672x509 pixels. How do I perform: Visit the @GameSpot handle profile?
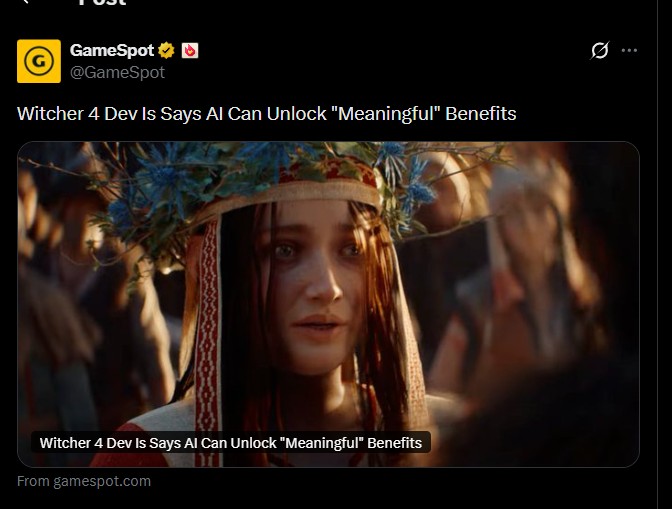(117, 72)
